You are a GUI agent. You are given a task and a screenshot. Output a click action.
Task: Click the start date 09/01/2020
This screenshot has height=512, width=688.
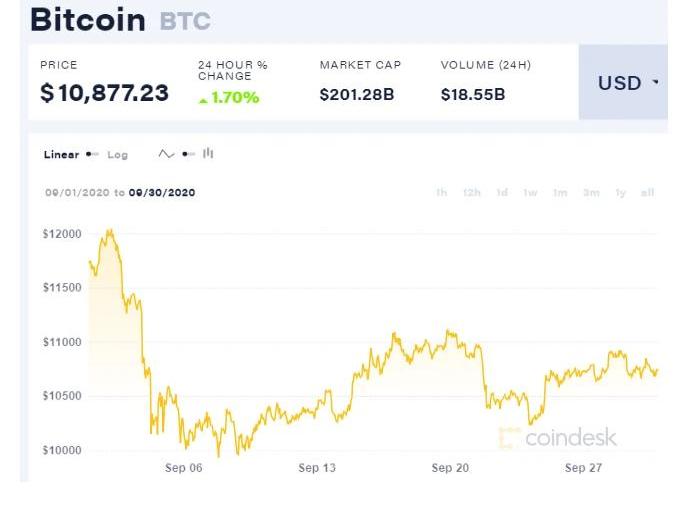(x=77, y=193)
